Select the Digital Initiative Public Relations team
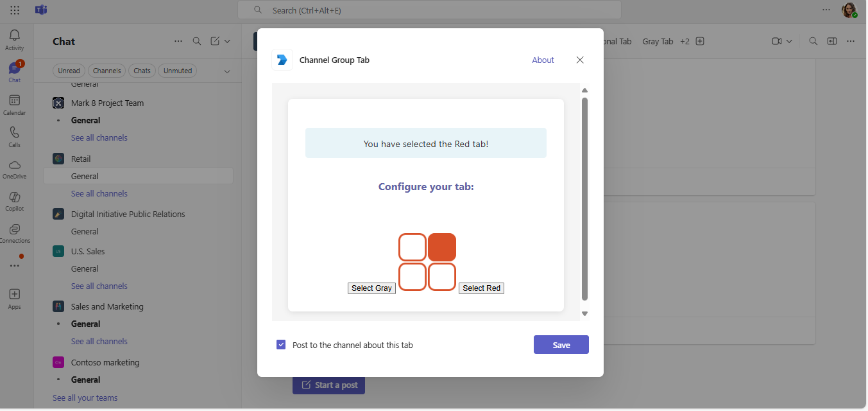 click(128, 214)
